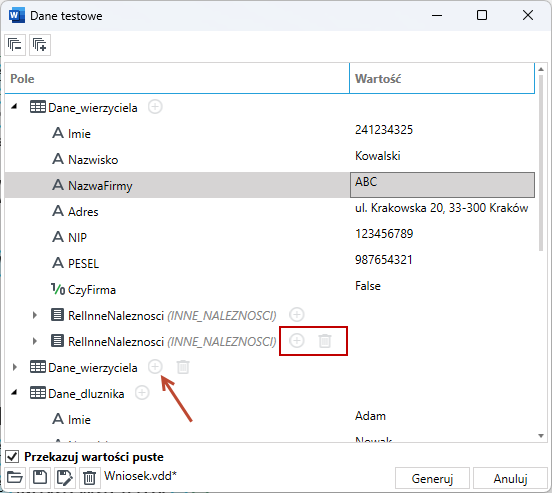Click the delete file trash icon at bottom

[89, 478]
